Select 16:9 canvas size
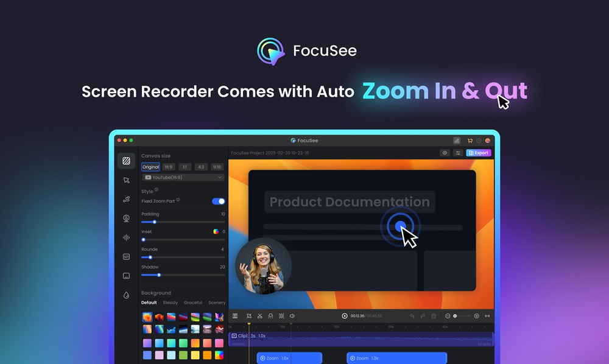This screenshot has width=609, height=364. pyautogui.click(x=168, y=167)
